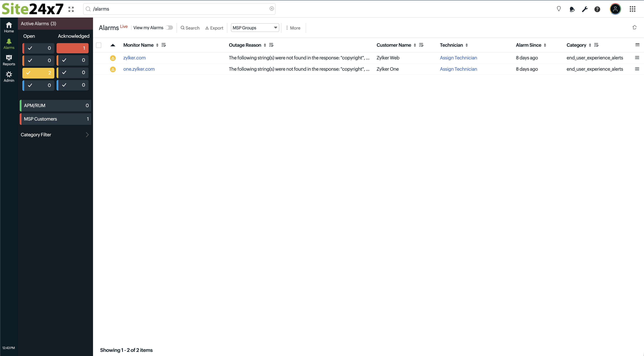The height and width of the screenshot is (356, 644).
Task: Toggle the yellow Open trouble alarms filter
Action: [x=38, y=73]
